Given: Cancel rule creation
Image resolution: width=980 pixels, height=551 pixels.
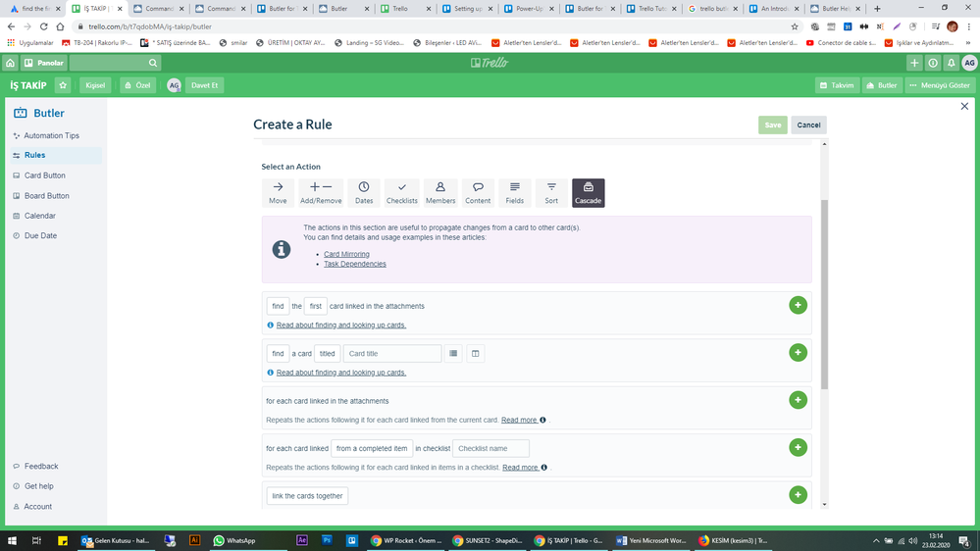Looking at the screenshot, I should click(808, 125).
